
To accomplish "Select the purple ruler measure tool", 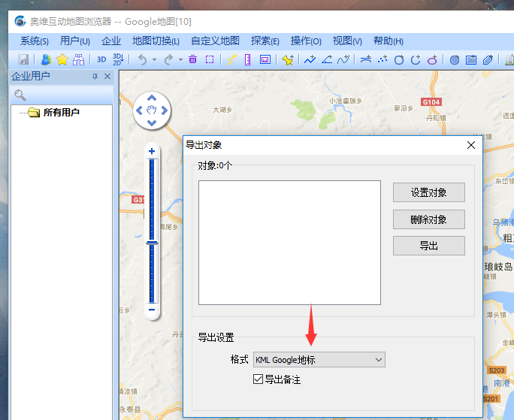I will 248,59.
